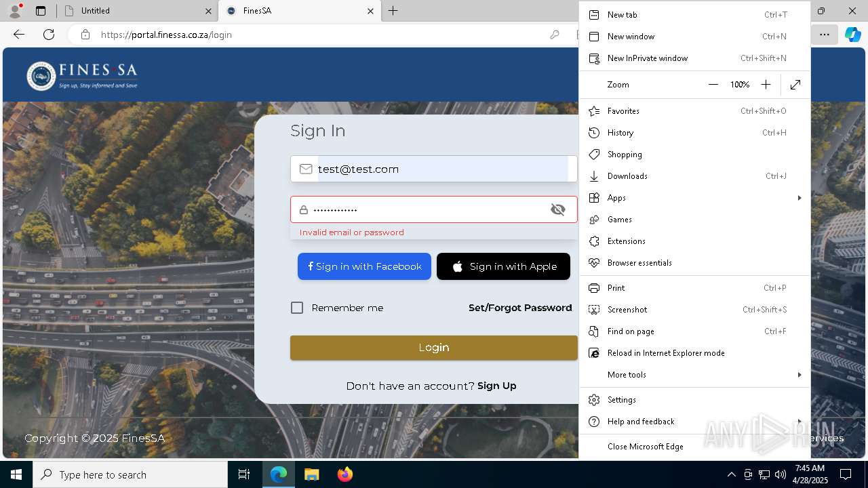Open File Explorer from taskbar
Viewport: 868px width, 488px height.
click(x=311, y=474)
